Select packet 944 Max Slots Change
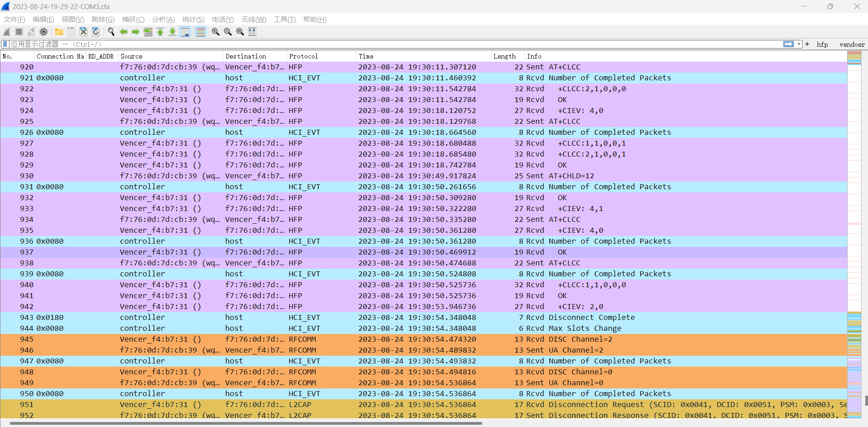 [x=424, y=329]
